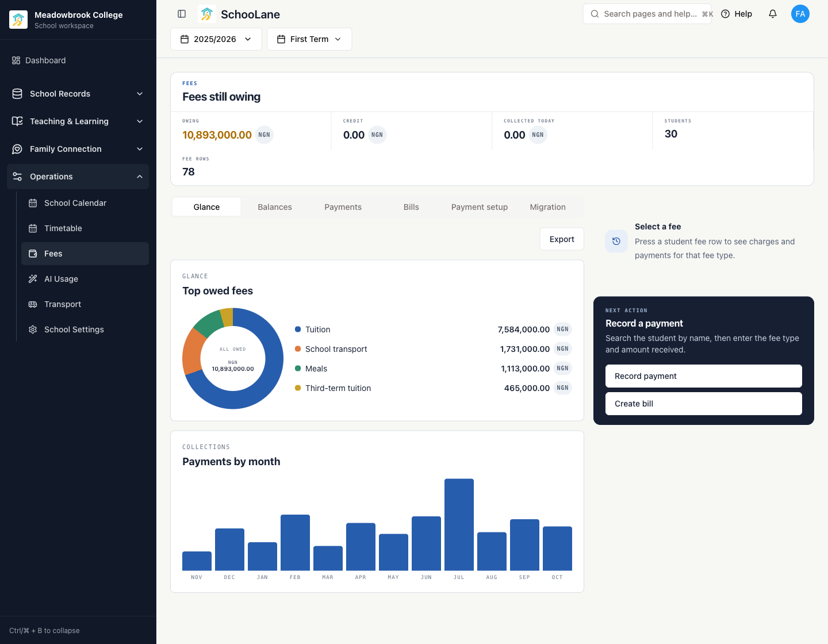Toggle the sidebar panel icon

[x=182, y=14]
